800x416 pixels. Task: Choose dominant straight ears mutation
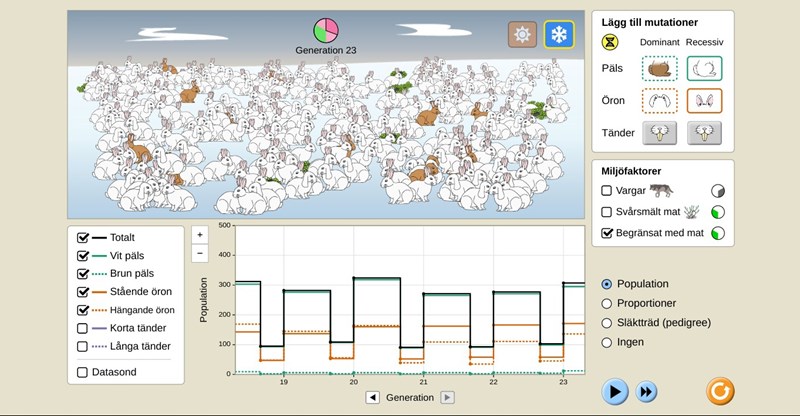coord(659,100)
